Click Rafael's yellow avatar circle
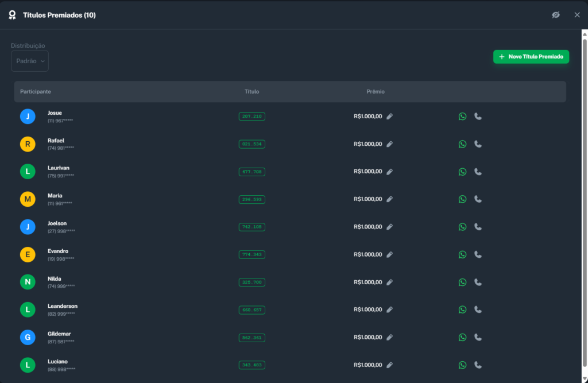The height and width of the screenshot is (383, 588). click(x=28, y=144)
